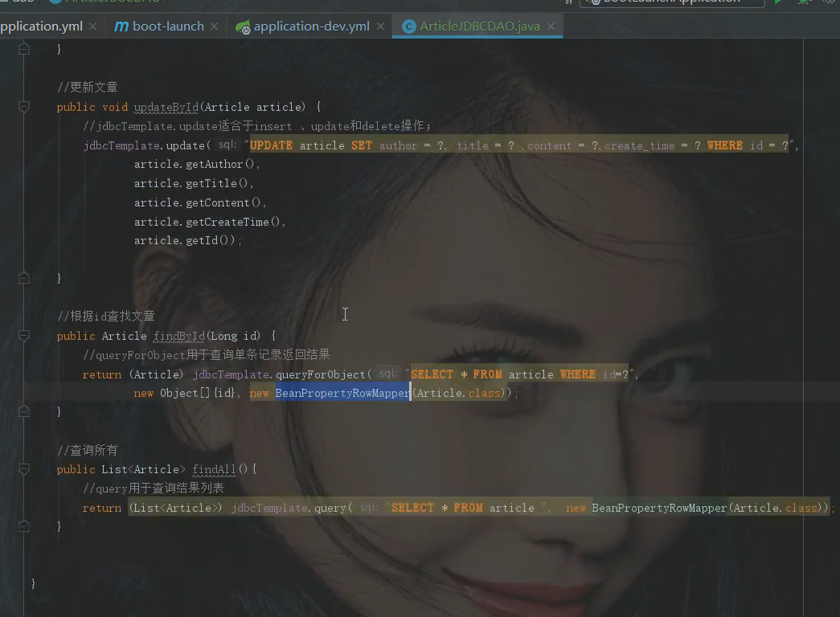Click article.getId() argument line

[187, 240]
